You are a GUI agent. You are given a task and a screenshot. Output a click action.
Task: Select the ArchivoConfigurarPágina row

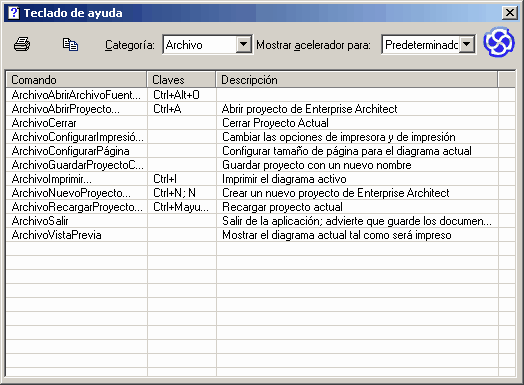click(261, 151)
